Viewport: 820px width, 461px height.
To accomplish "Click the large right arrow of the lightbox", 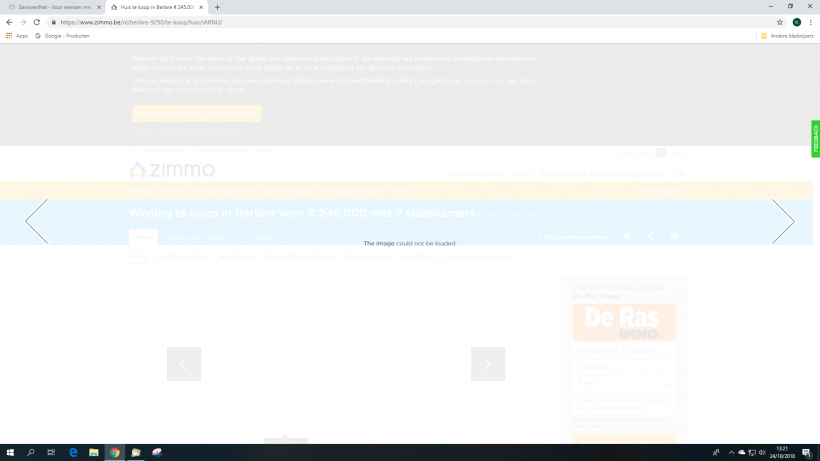I will (x=783, y=221).
